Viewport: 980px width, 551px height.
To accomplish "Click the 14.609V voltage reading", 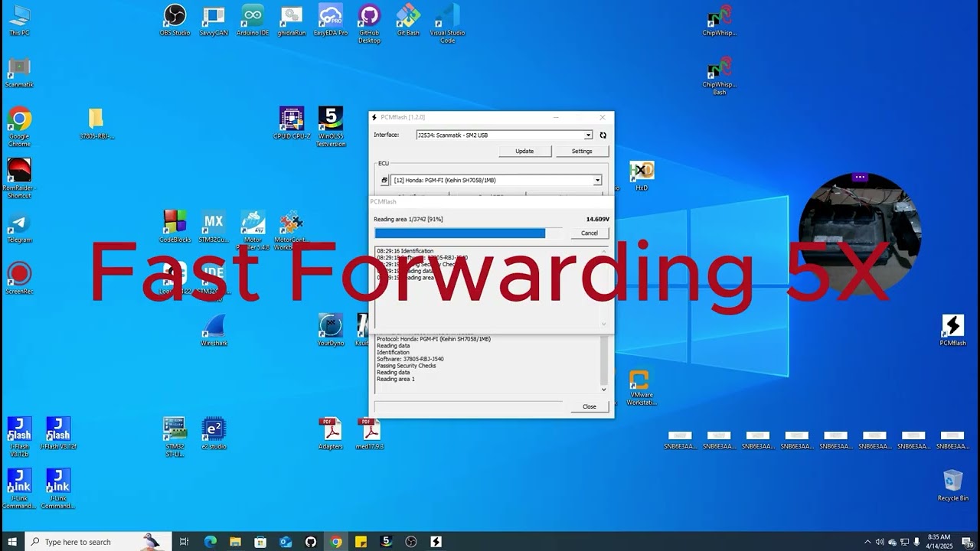I will [x=598, y=220].
